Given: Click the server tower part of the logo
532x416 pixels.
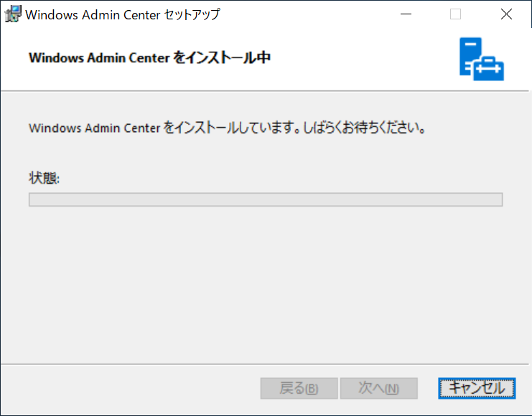Looking at the screenshot, I should pyautogui.click(x=470, y=56).
